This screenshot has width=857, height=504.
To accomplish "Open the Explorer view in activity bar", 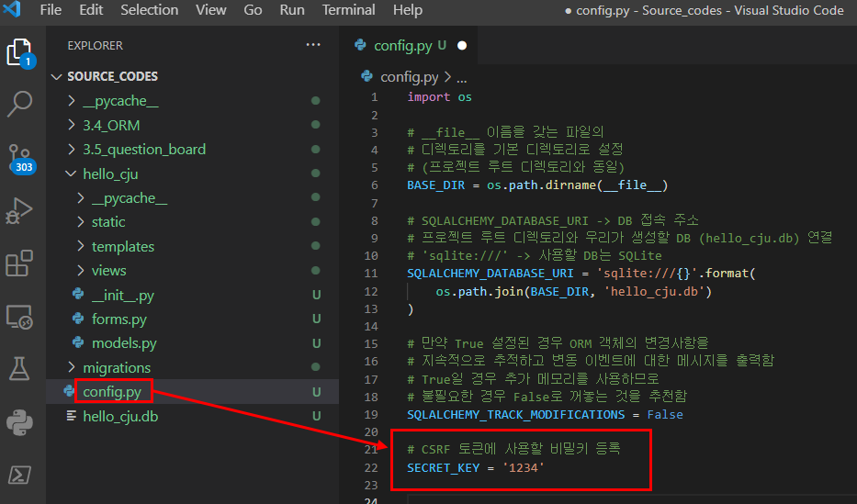I will click(x=19, y=53).
